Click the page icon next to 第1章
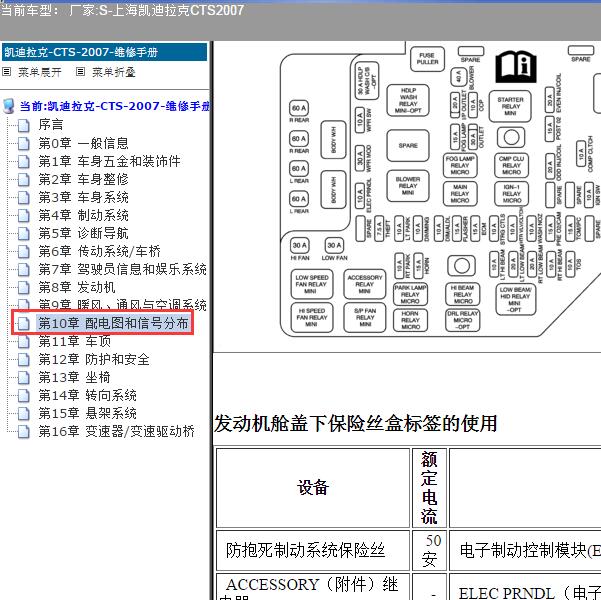The width and height of the screenshot is (601, 600). point(24,161)
